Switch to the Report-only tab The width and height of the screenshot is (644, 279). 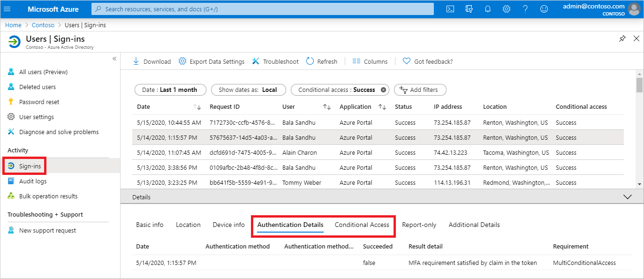419,225
